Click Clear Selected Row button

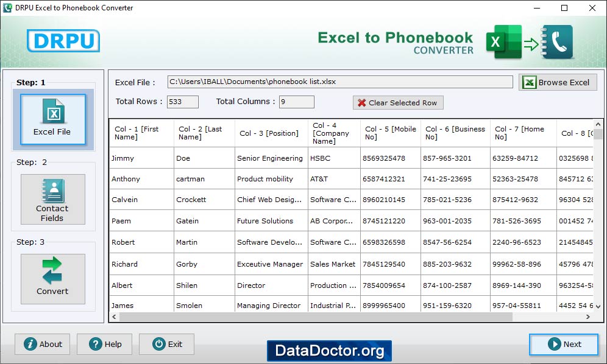(398, 102)
